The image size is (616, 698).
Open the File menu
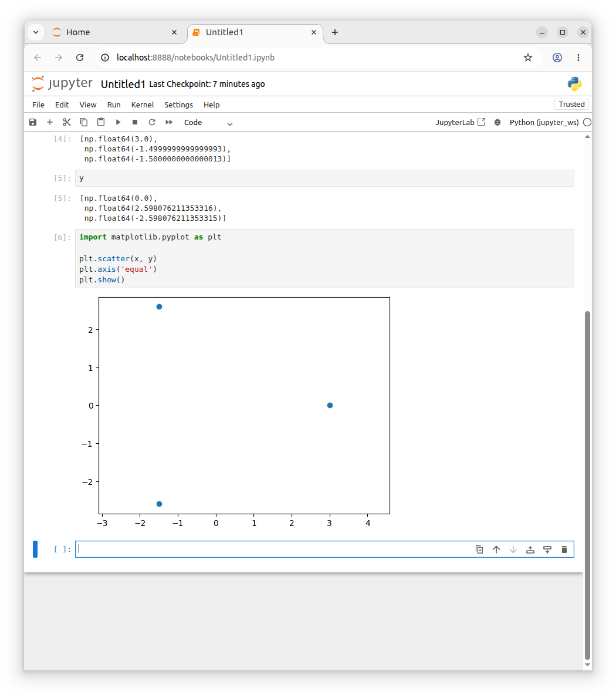pyautogui.click(x=38, y=104)
